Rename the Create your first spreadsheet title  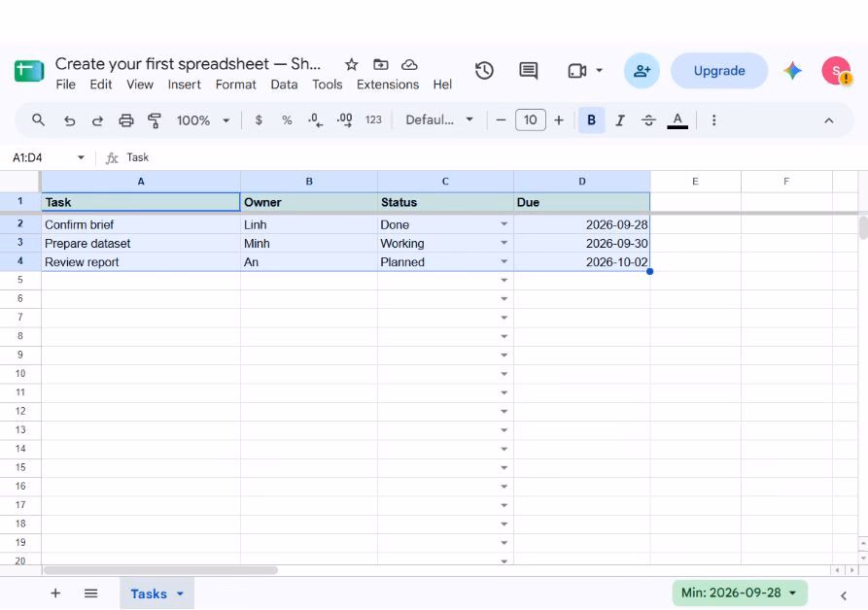pyautogui.click(x=188, y=64)
